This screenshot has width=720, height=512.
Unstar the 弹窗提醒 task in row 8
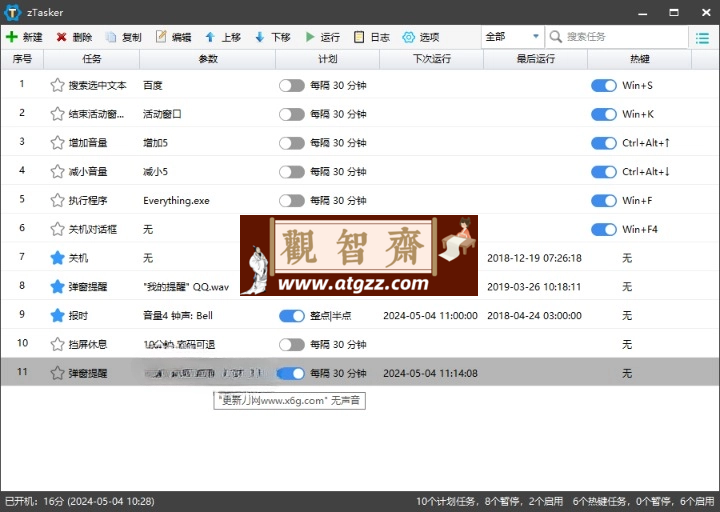[x=57, y=287]
